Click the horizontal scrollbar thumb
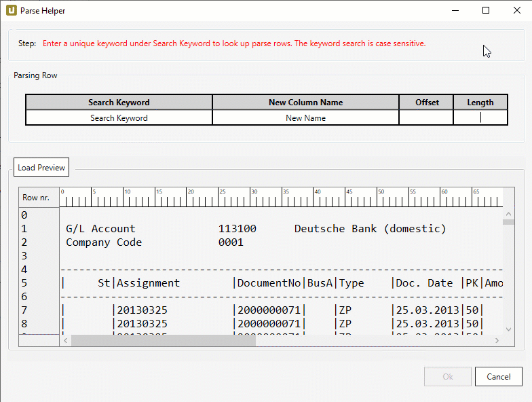Screen dimensions: 532x402 (x=163, y=341)
